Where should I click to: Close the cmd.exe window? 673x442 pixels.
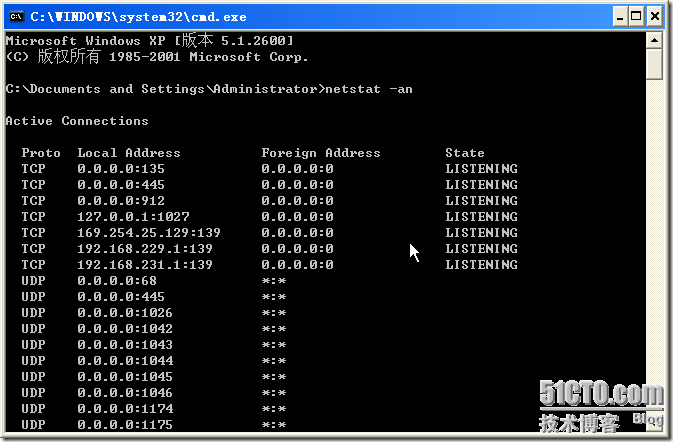pos(655,17)
